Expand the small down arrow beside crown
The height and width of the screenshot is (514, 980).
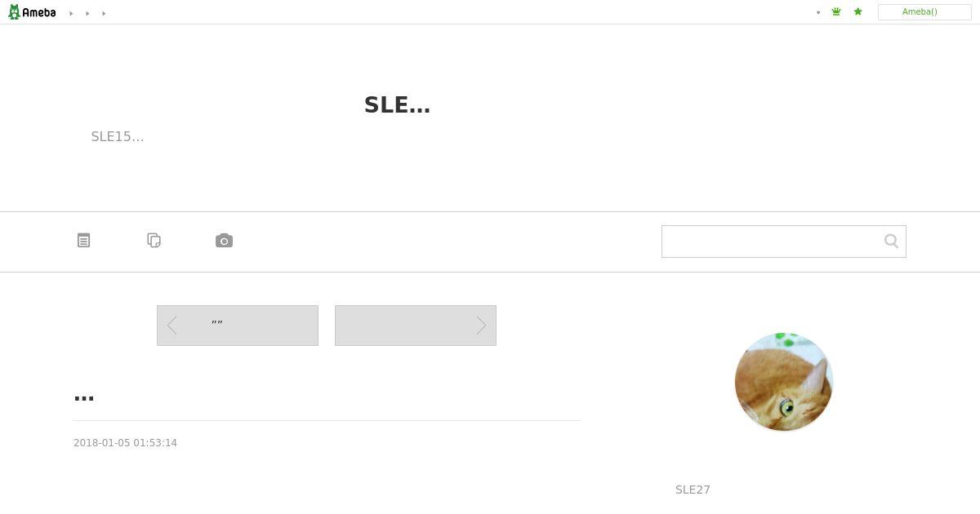tap(818, 13)
